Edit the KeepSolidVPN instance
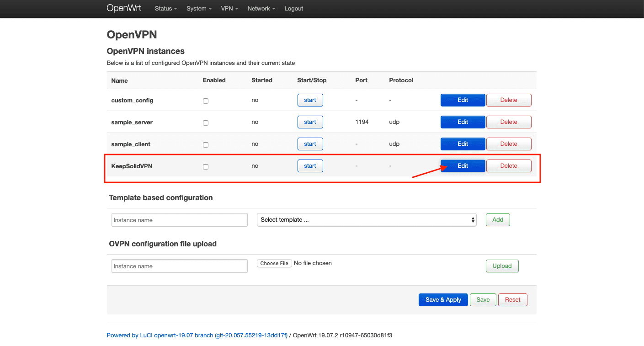The height and width of the screenshot is (346, 644). click(x=463, y=166)
